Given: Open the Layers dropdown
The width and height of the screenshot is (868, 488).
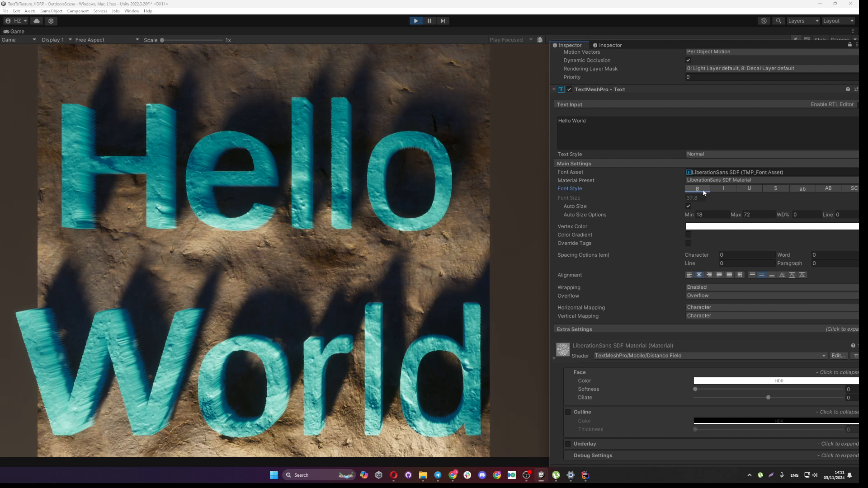Looking at the screenshot, I should (x=803, y=21).
